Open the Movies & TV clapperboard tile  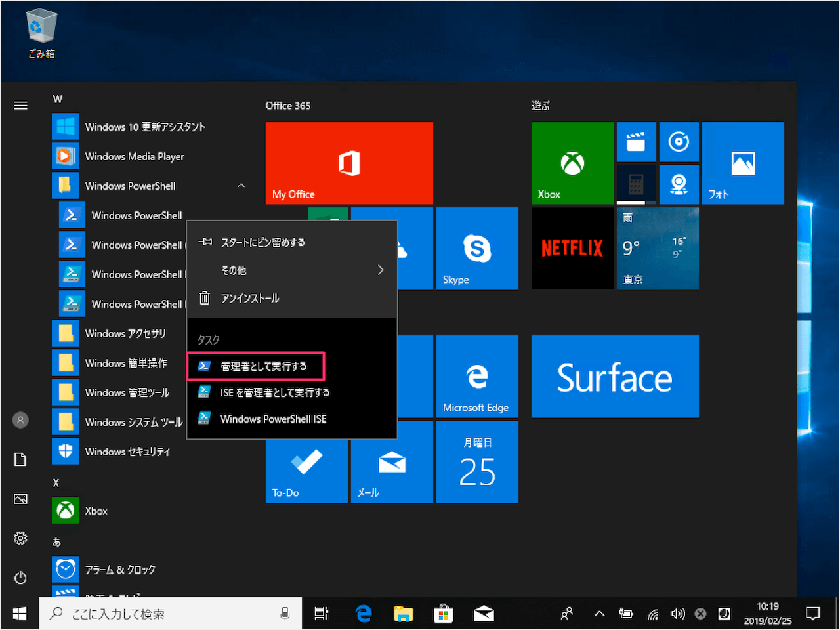pyautogui.click(x=636, y=142)
